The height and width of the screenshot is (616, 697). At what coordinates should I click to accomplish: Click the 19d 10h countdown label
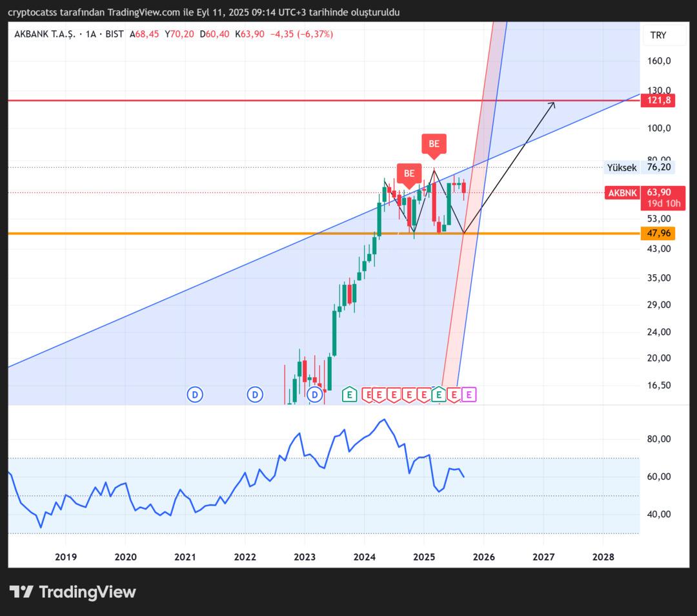click(x=663, y=203)
